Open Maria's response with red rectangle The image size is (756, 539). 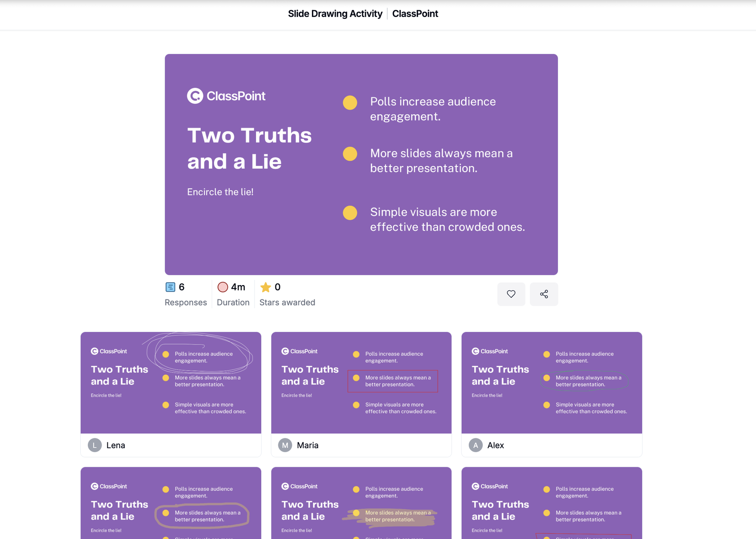tap(361, 383)
